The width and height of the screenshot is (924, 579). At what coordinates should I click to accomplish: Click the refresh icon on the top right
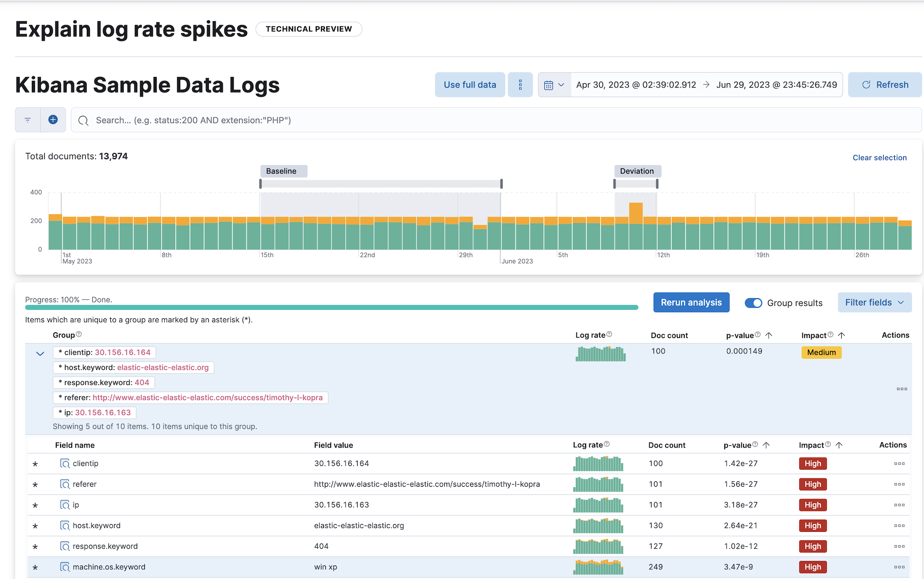coord(866,84)
